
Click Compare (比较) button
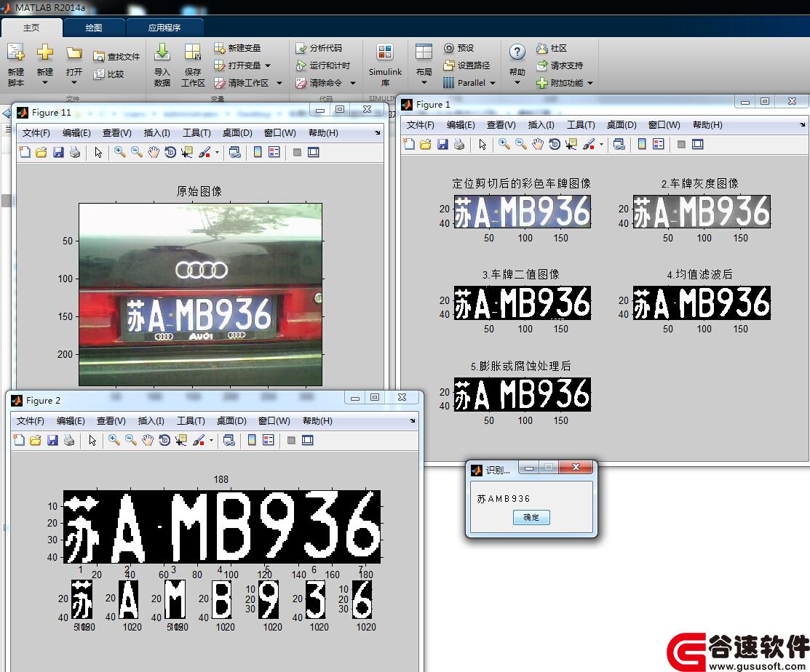[x=109, y=73]
